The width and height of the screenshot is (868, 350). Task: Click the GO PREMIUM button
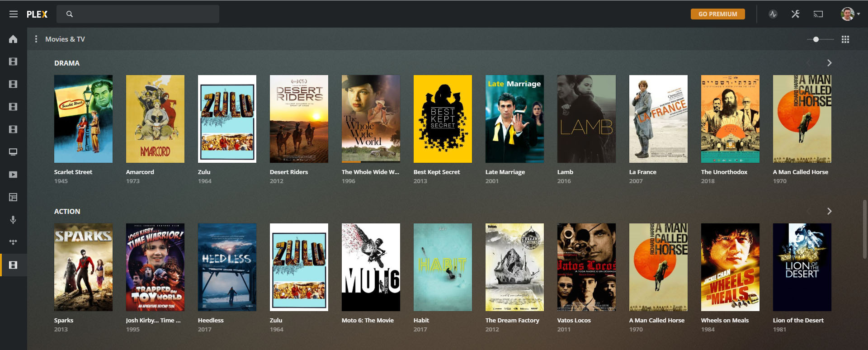tap(717, 14)
